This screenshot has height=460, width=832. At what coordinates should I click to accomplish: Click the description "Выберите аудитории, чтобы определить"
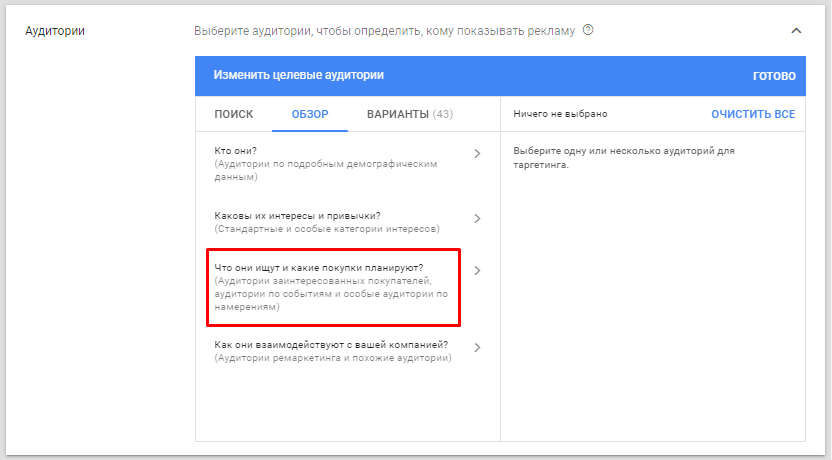pyautogui.click(x=384, y=31)
